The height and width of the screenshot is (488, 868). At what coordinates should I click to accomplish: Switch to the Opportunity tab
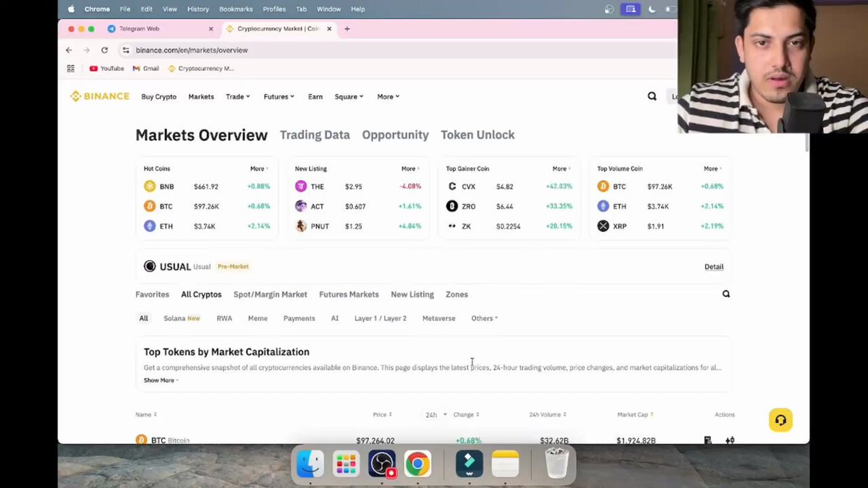pyautogui.click(x=395, y=134)
